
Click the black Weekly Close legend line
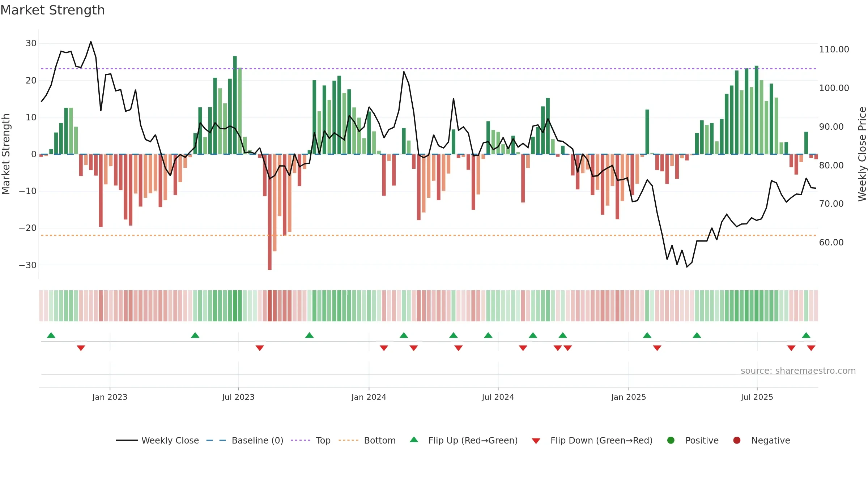[x=127, y=440]
